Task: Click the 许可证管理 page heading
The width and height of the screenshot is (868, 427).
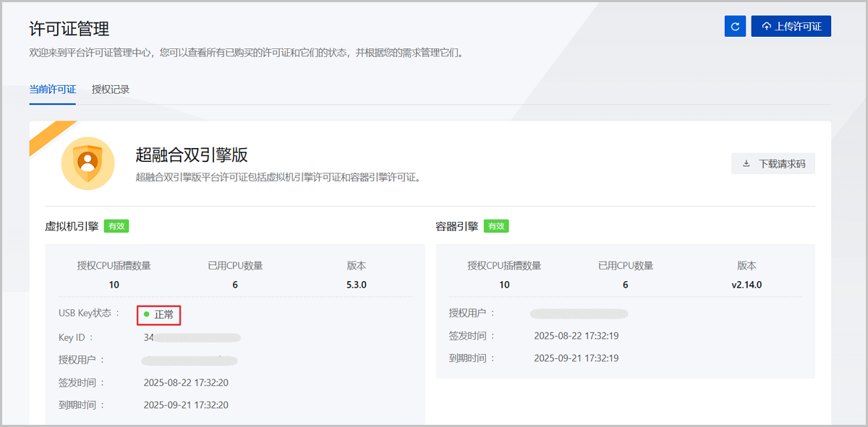Action: pos(69,29)
